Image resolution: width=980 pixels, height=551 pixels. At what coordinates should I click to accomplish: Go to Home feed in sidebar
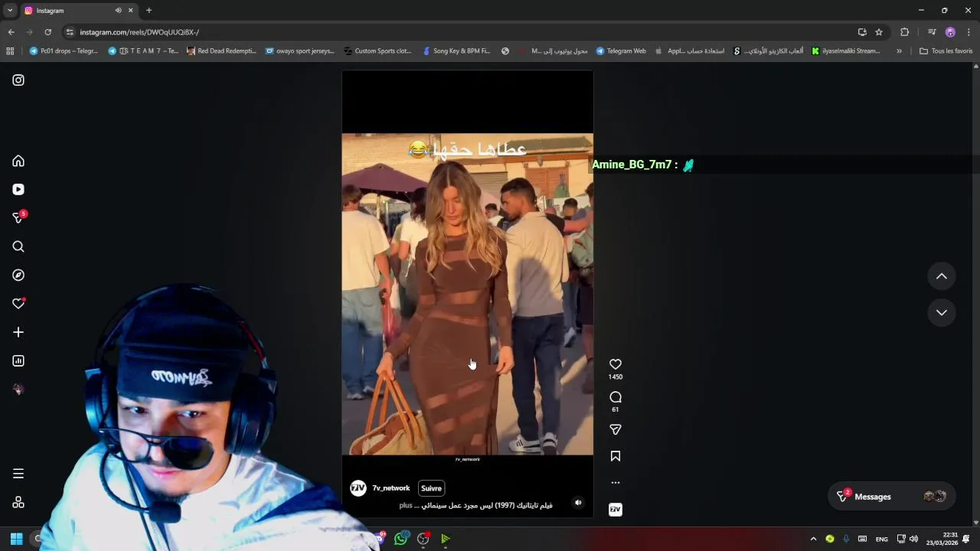[18, 161]
